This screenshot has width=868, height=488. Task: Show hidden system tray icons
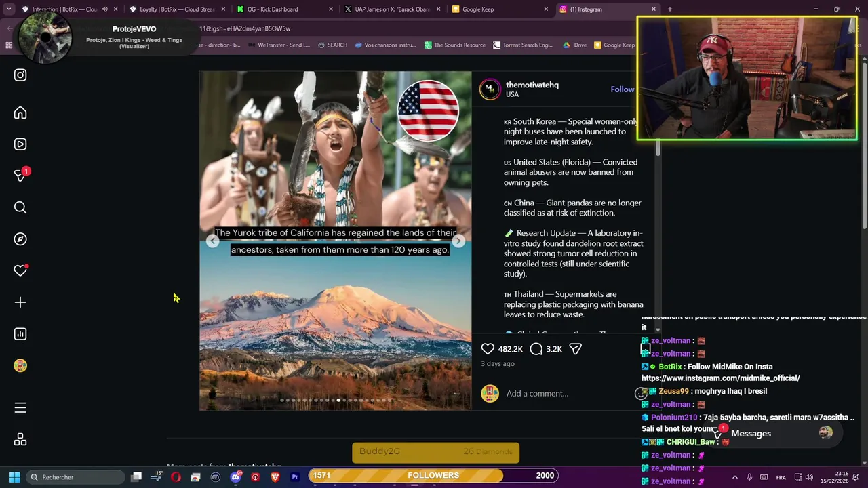734,477
